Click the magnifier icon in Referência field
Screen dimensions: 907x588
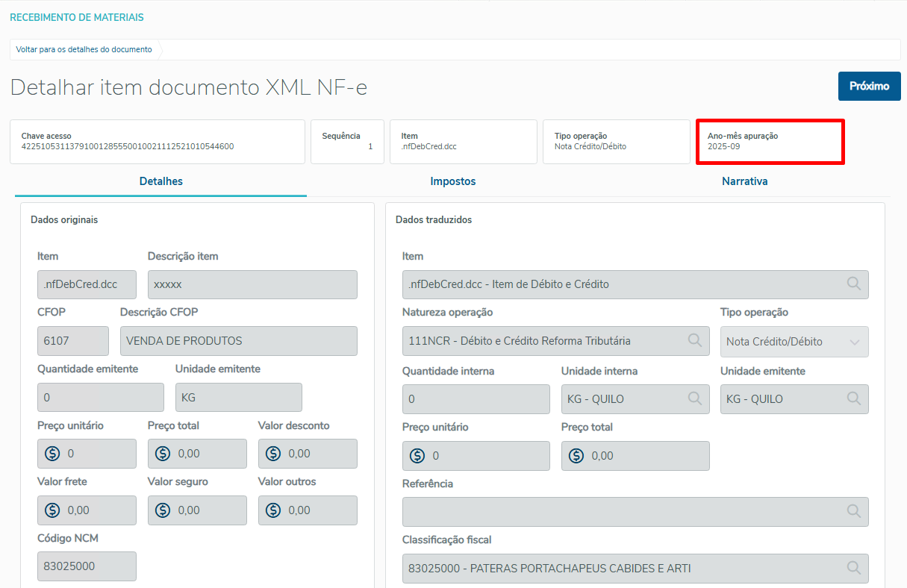(x=854, y=511)
